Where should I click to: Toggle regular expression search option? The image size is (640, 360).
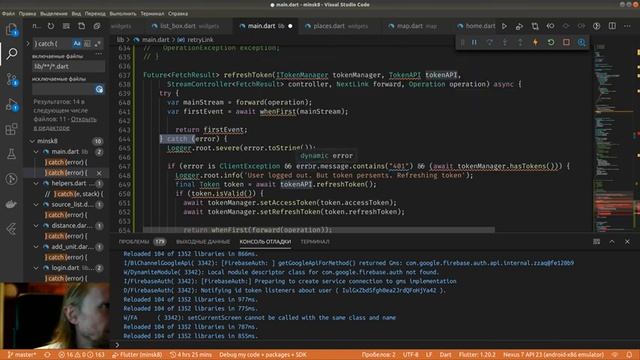[98, 43]
